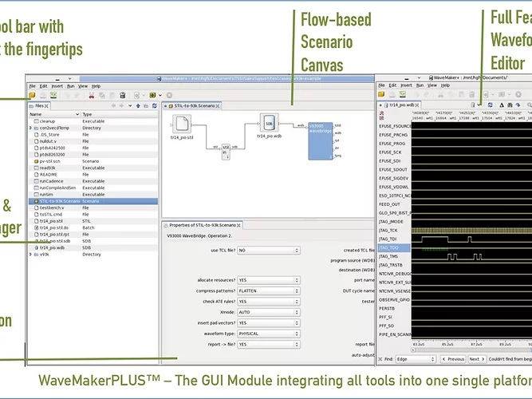Screen dimensions: 532x399
Task: Select pv-stil.scn in the file list
Action: [49, 160]
